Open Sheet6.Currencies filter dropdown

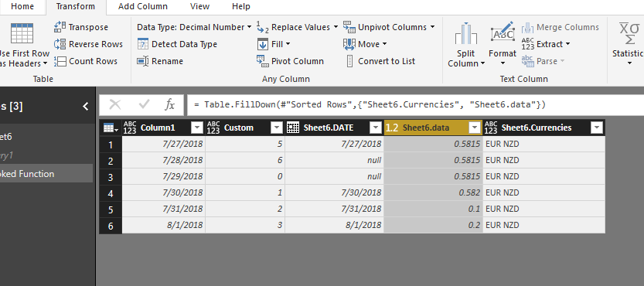597,128
